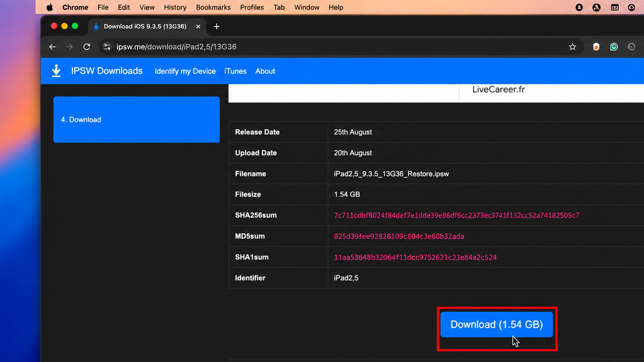
Task: Go back to the previous page
Action: point(52,47)
